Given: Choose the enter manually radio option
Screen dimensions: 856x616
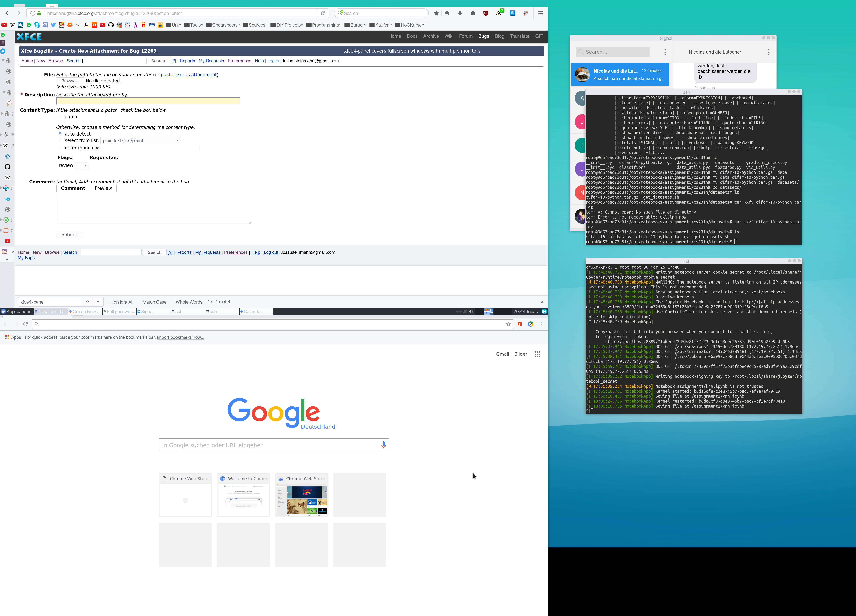Looking at the screenshot, I should pos(60,147).
